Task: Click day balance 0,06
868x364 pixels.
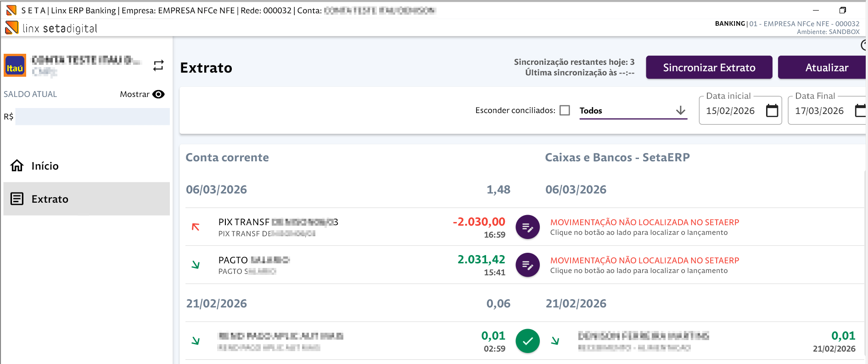Action: (498, 303)
